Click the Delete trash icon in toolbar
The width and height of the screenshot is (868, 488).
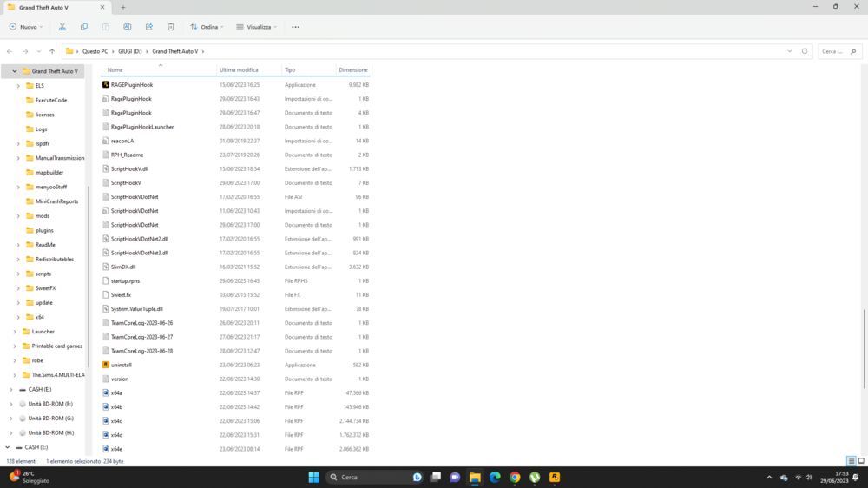pos(170,27)
